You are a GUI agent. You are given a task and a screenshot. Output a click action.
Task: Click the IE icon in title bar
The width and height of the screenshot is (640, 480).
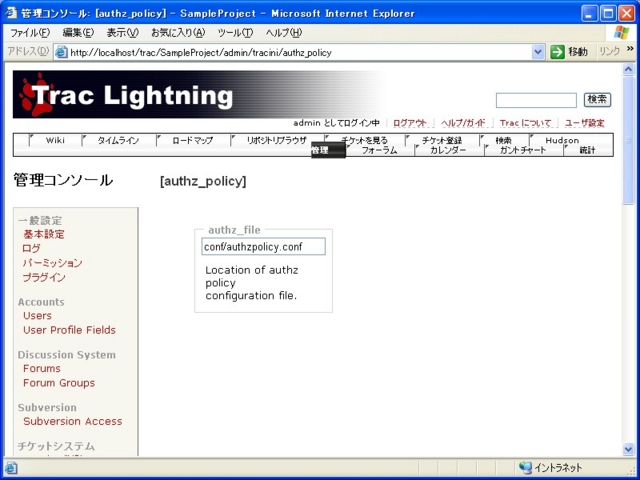[11, 13]
